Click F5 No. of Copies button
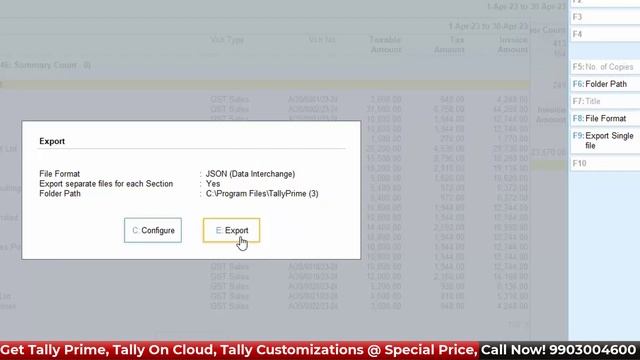This screenshot has height=360, width=640. (x=605, y=67)
